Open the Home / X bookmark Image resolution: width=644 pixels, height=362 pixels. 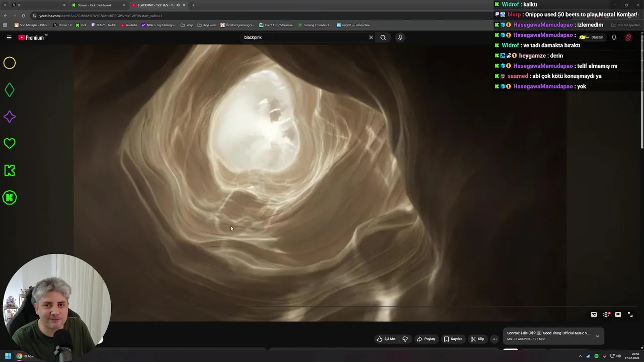point(63,25)
